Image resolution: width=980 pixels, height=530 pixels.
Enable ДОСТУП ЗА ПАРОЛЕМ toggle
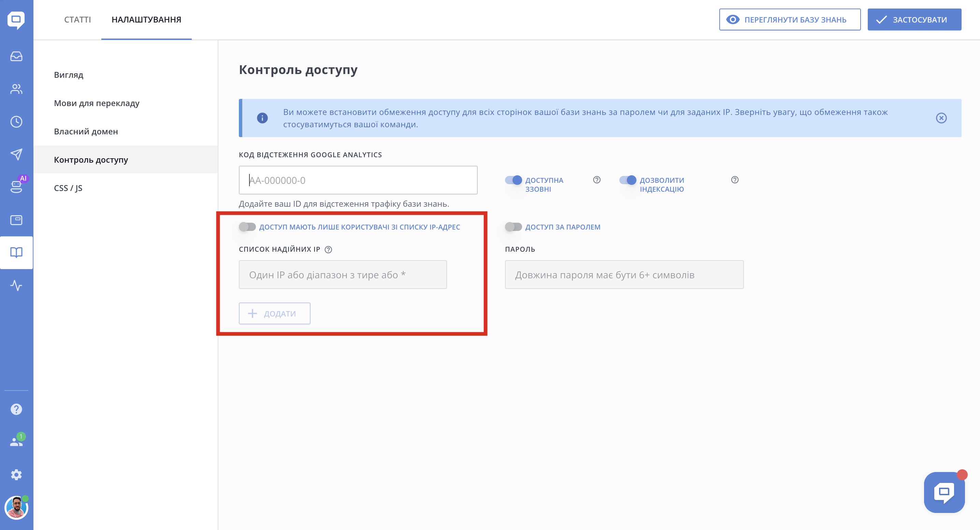pyautogui.click(x=513, y=227)
